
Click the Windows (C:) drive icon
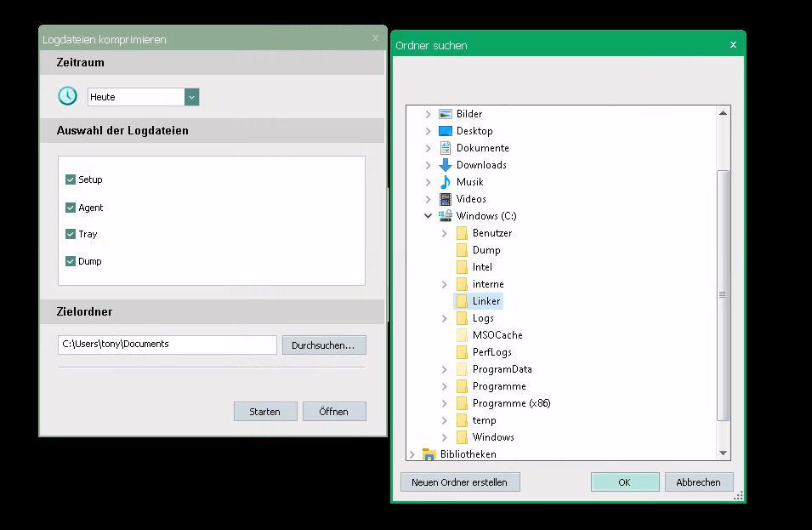[446, 216]
